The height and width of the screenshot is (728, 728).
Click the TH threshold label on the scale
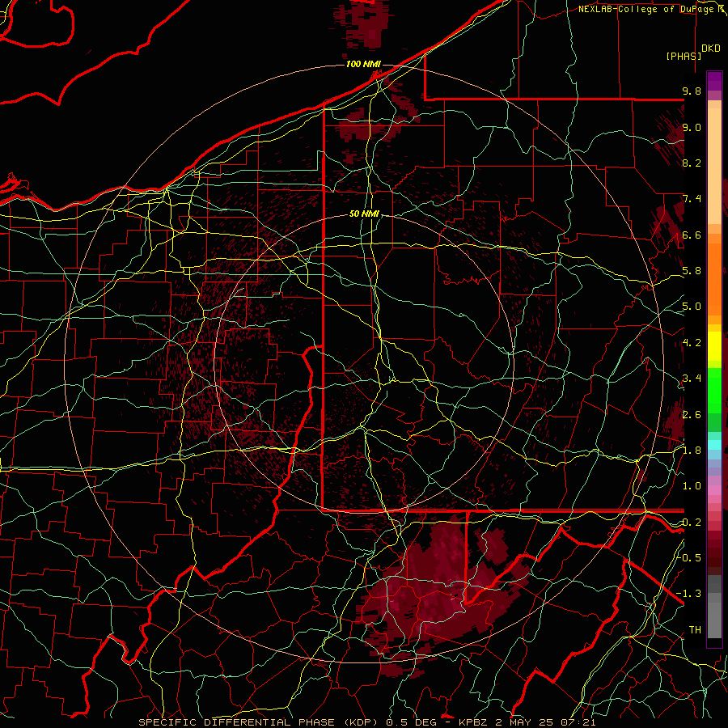[695, 630]
